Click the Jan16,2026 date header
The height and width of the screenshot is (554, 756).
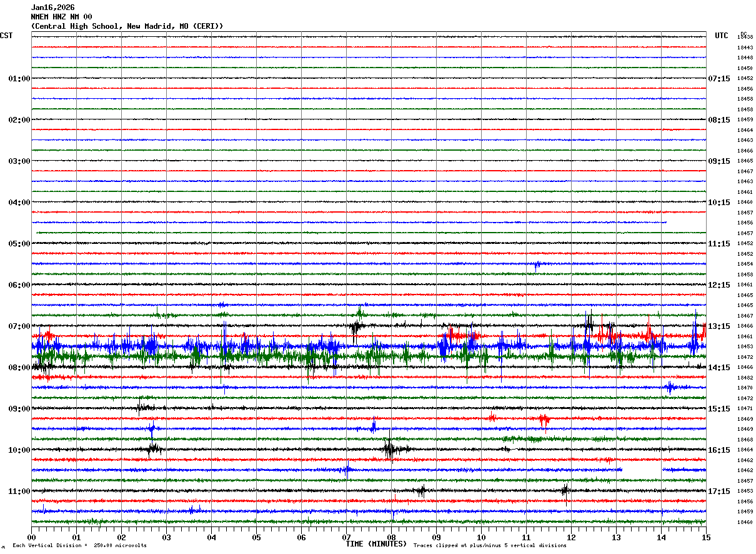click(53, 8)
